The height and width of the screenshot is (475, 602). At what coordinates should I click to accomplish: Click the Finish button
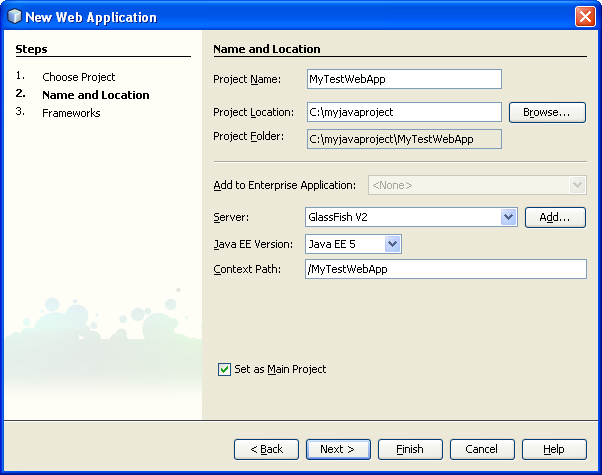[410, 449]
